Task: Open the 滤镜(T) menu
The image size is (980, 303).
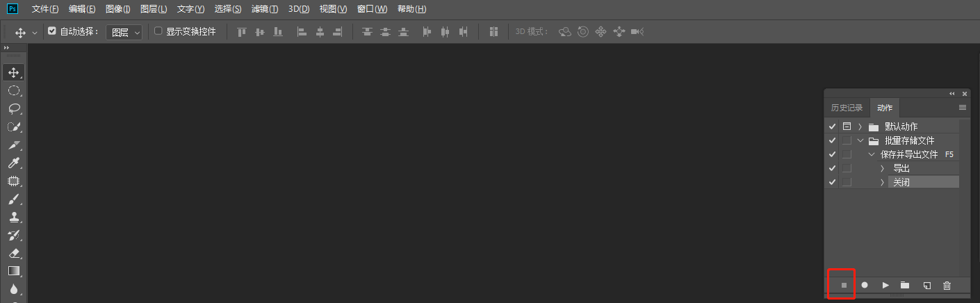Action: 264,9
